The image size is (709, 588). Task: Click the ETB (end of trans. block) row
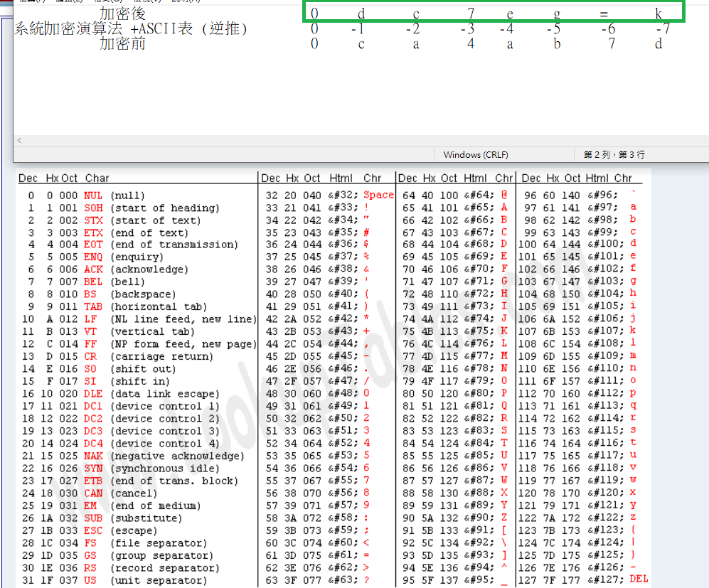tap(130, 481)
